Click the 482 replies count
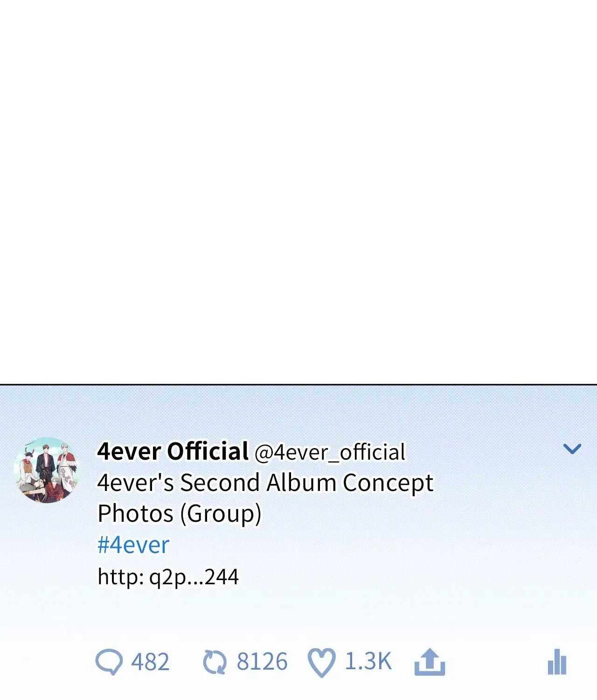This screenshot has height=700, width=597. (x=150, y=662)
